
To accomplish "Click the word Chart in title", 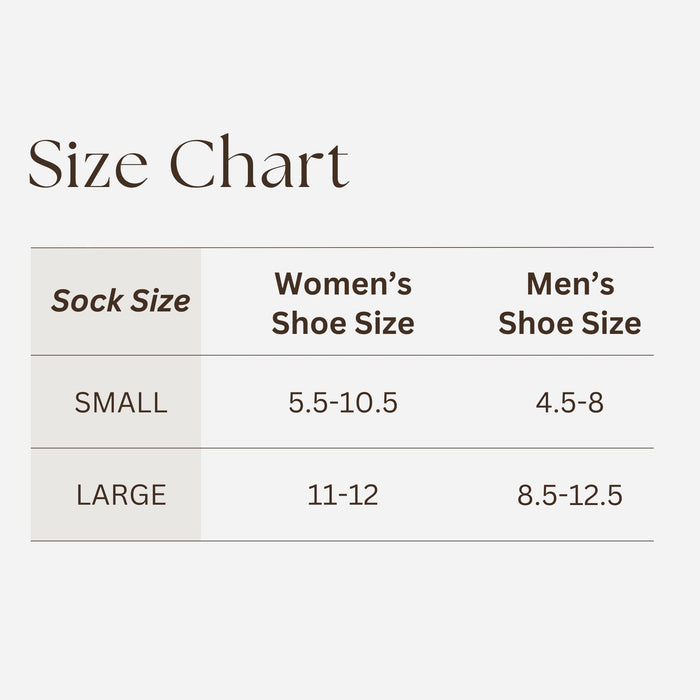I will tap(258, 164).
